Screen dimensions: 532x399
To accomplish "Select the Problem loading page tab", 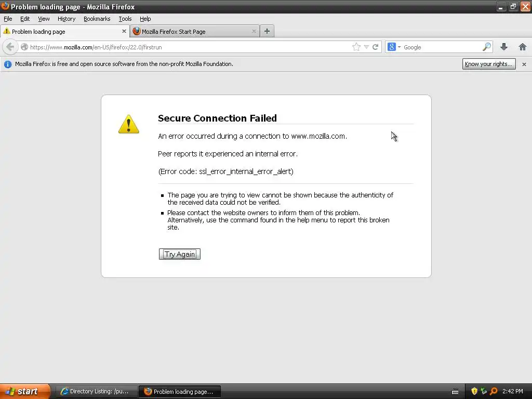I will tap(64, 31).
